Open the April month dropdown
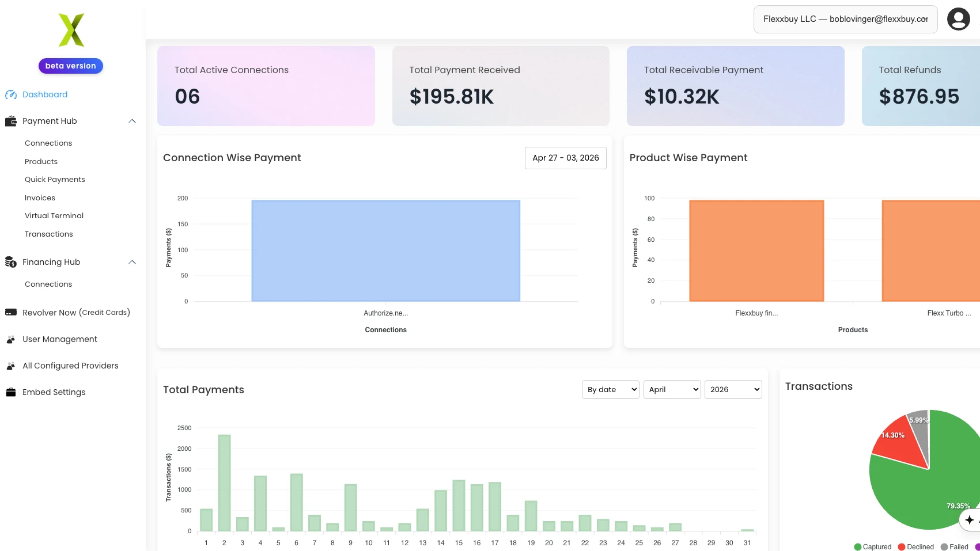The image size is (980, 551). point(672,390)
